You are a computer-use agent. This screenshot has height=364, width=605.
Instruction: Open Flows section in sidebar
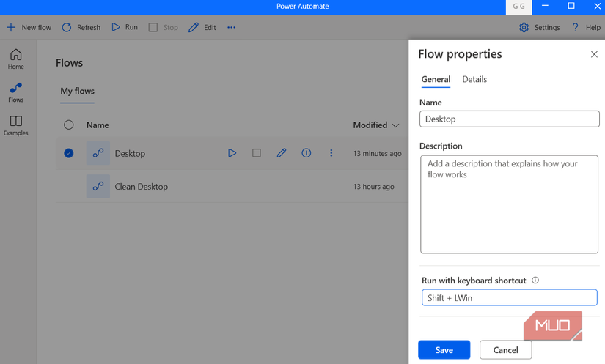16,92
